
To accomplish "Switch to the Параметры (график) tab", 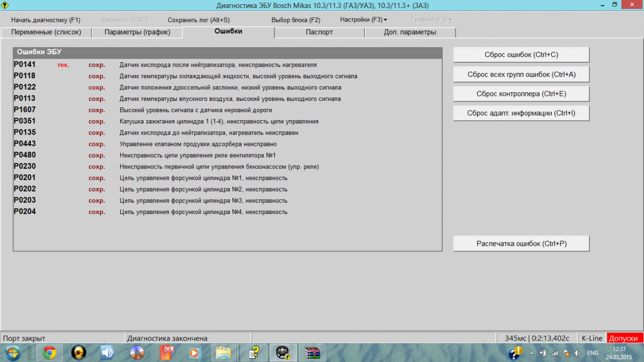I will [x=137, y=32].
